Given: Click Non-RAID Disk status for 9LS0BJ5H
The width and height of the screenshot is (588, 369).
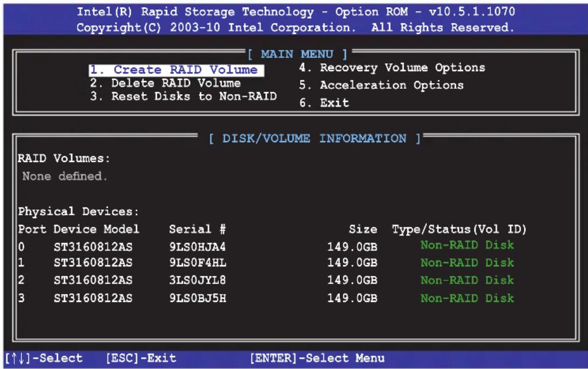Looking at the screenshot, I should pyautogui.click(x=467, y=298).
